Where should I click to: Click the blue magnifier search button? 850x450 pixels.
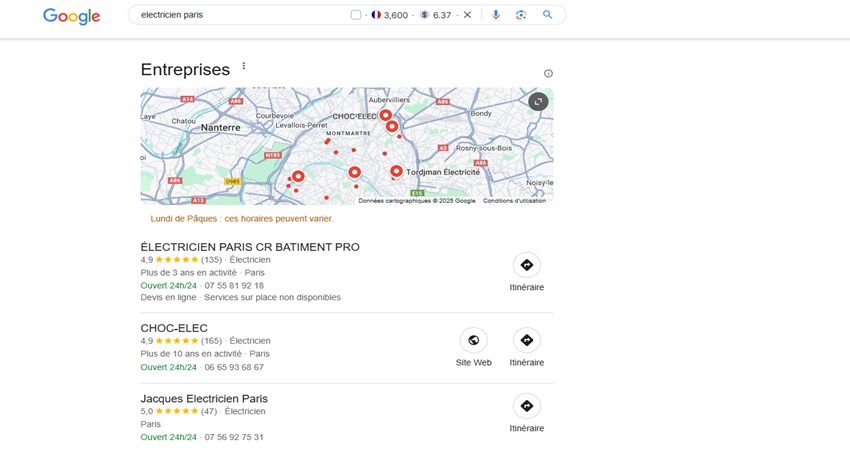pyautogui.click(x=548, y=15)
